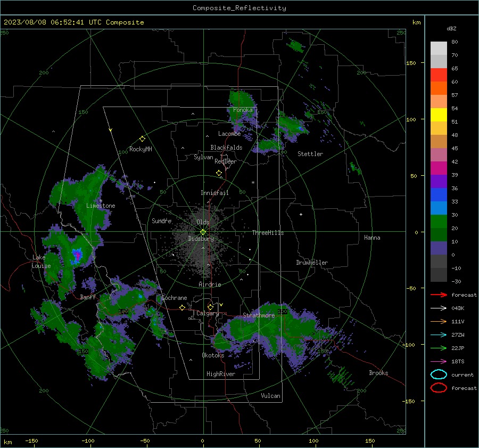Click the RedDeer city label

226,161
